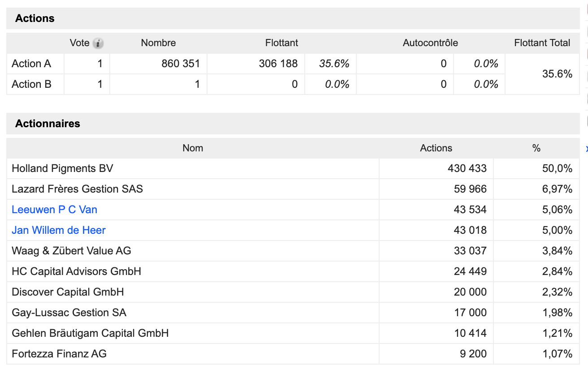588x378 pixels.
Task: Select HC Capital Advisors GmbH in shareholder list
Action: click(x=76, y=271)
